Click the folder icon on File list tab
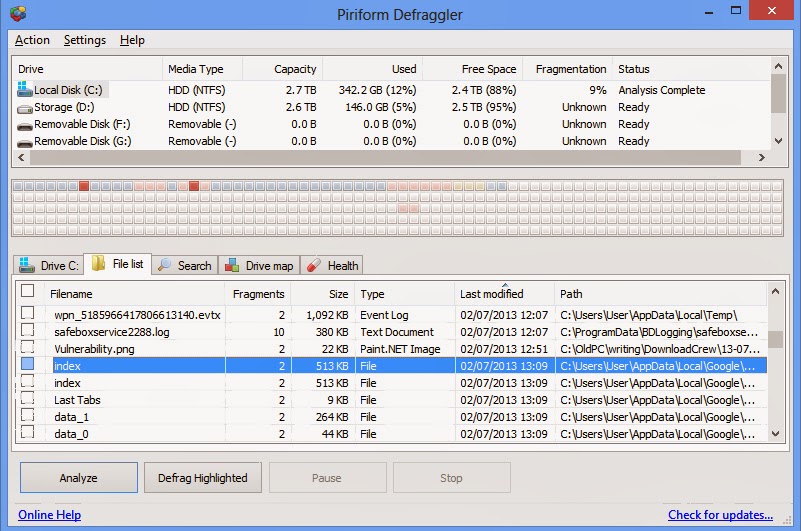The height and width of the screenshot is (531, 801). [x=98, y=263]
